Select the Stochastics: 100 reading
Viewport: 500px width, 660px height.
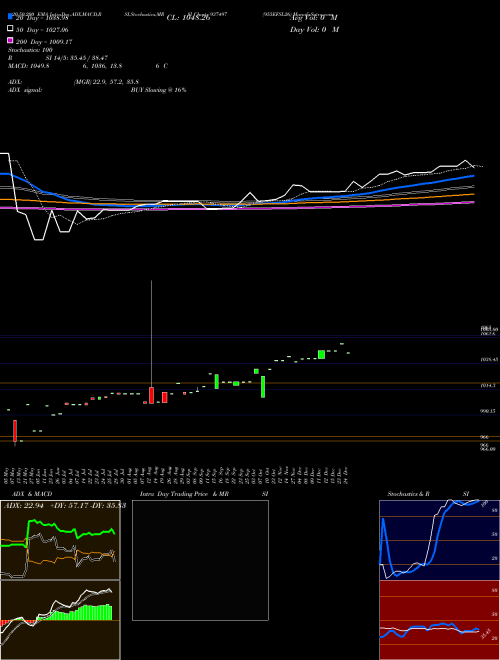[x=30, y=50]
